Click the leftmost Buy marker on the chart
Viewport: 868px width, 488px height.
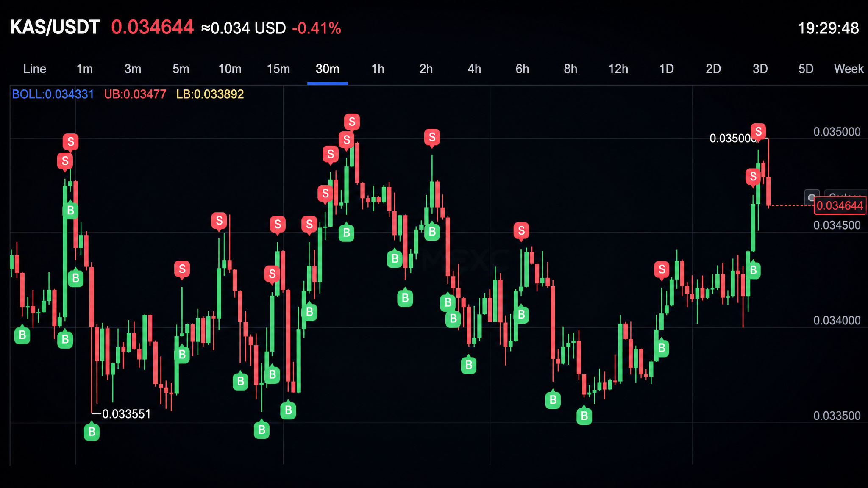coord(22,335)
